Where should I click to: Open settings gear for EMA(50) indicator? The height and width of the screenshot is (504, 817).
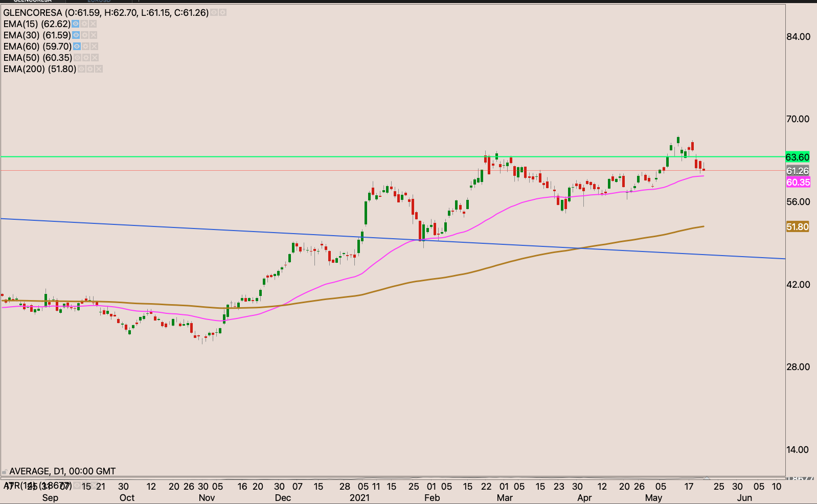click(x=86, y=58)
